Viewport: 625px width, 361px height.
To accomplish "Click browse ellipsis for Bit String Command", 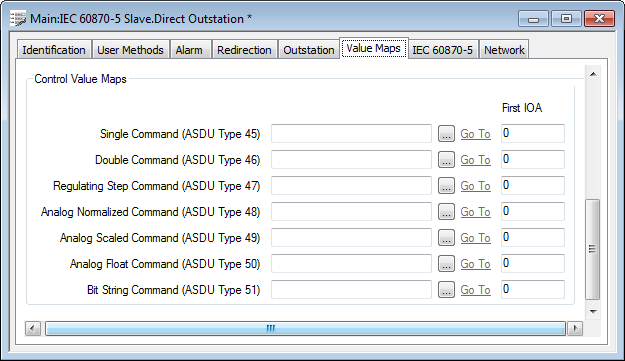I will point(446,289).
